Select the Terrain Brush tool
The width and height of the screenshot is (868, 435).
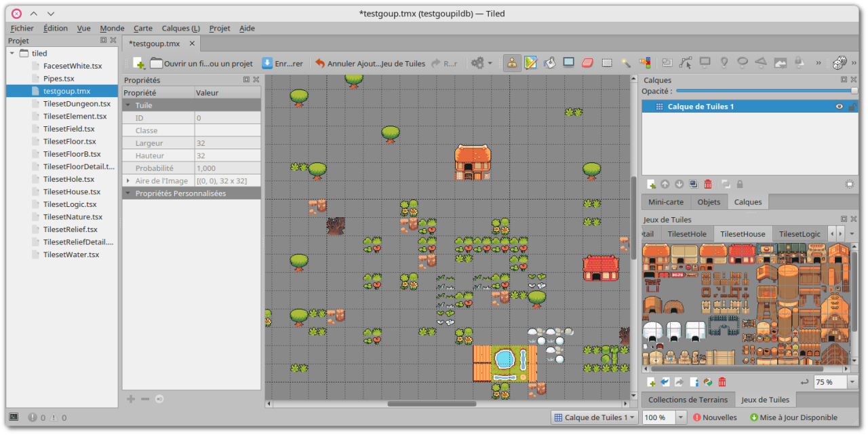530,62
